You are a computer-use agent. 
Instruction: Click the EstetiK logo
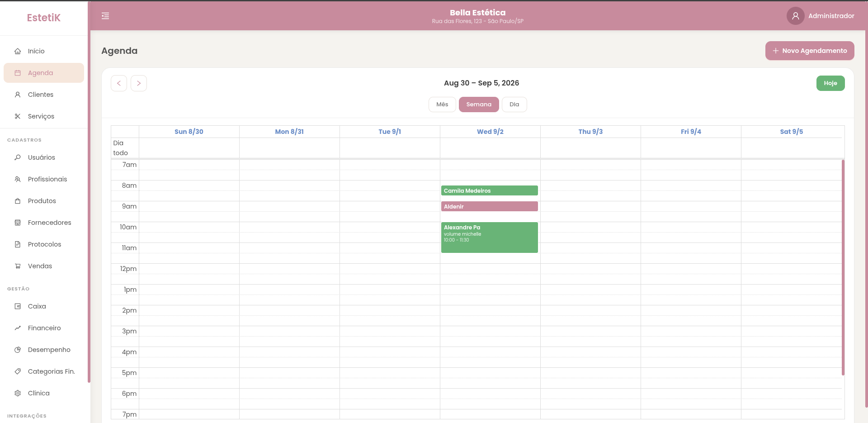point(44,18)
